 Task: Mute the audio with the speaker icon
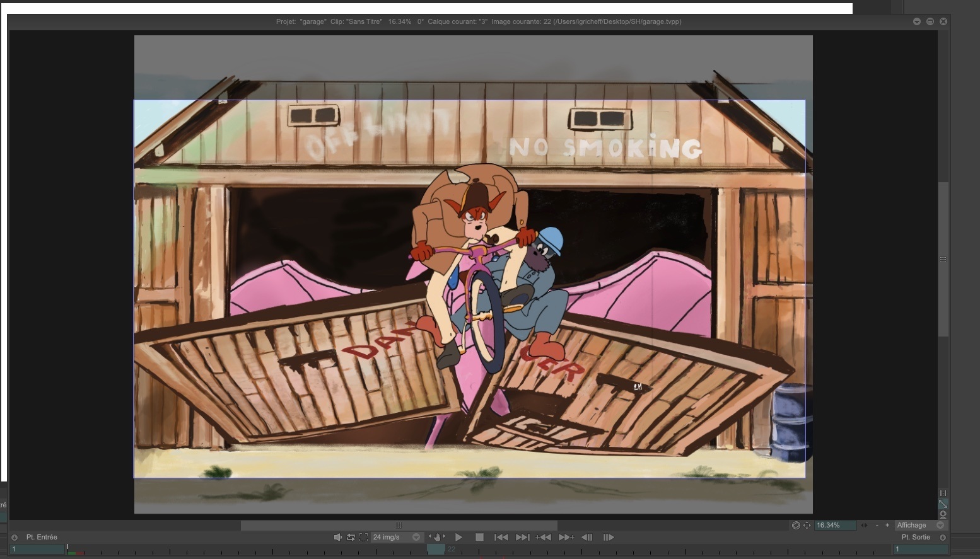tap(337, 538)
